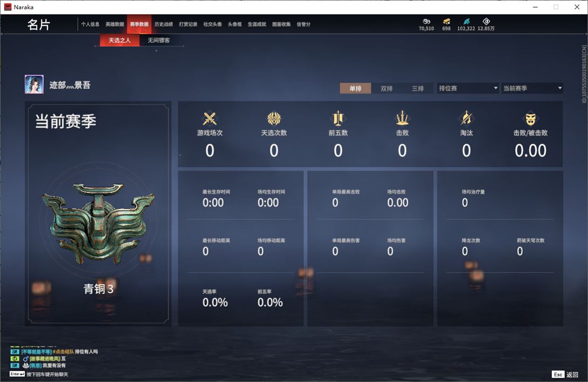
Task: Click the green channel badge in chat
Action: 15,359
